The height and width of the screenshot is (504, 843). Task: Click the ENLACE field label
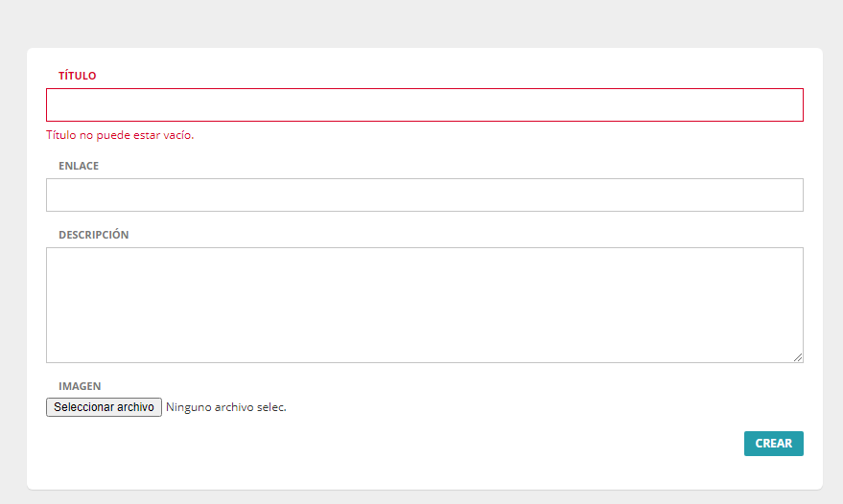point(79,166)
